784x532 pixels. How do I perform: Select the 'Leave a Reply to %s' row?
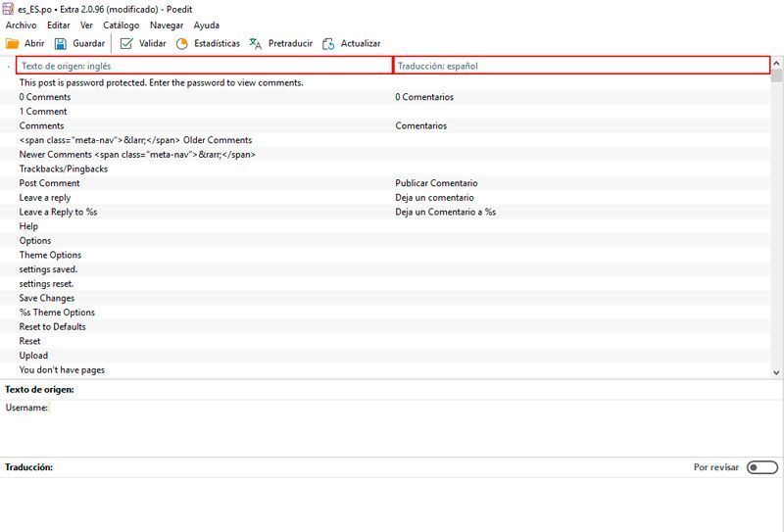point(58,212)
